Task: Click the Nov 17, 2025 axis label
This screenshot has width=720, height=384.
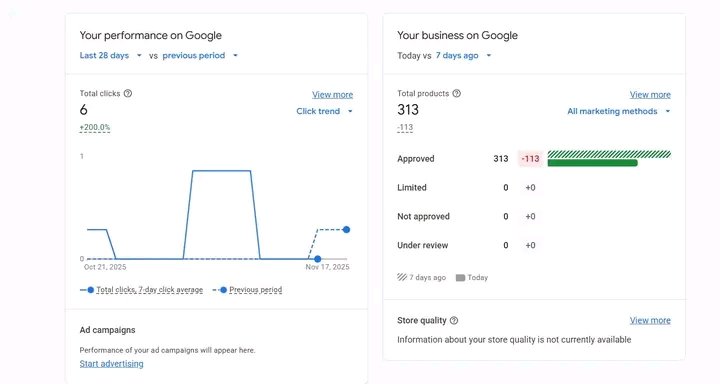Action: [x=327, y=267]
